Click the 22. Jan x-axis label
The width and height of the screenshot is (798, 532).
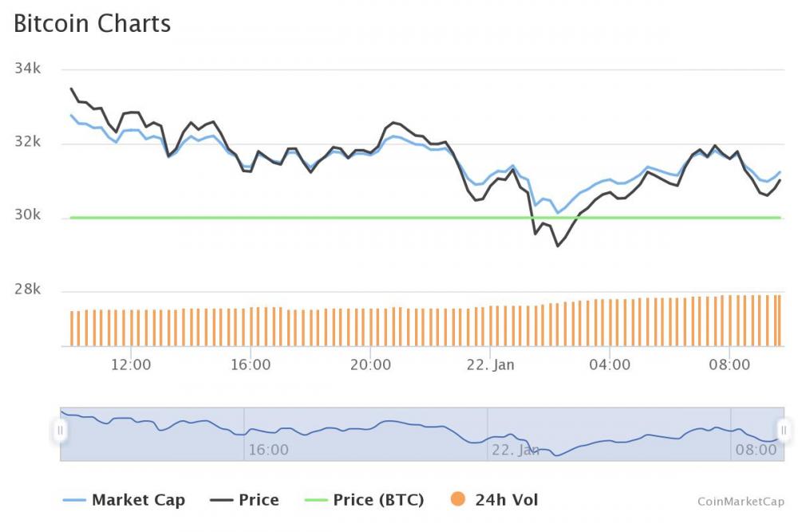[490, 365]
